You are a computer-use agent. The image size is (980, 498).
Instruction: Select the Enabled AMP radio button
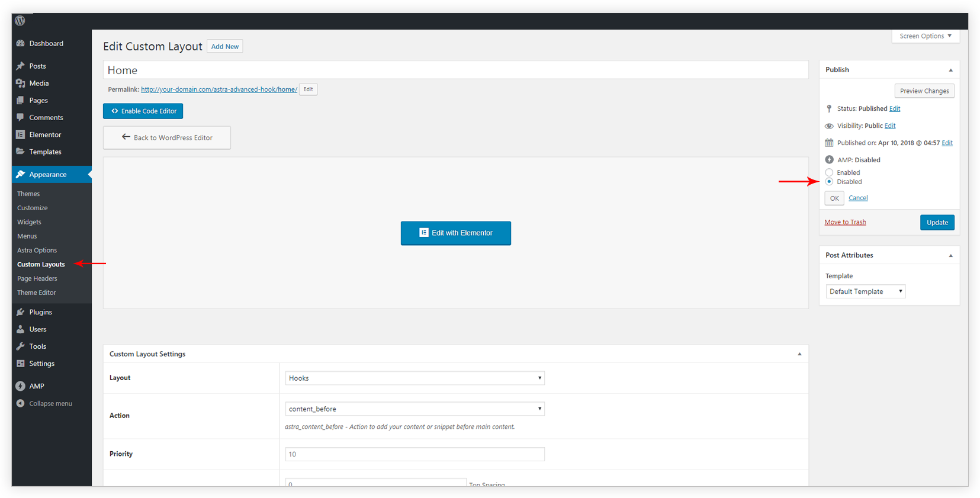click(x=829, y=173)
